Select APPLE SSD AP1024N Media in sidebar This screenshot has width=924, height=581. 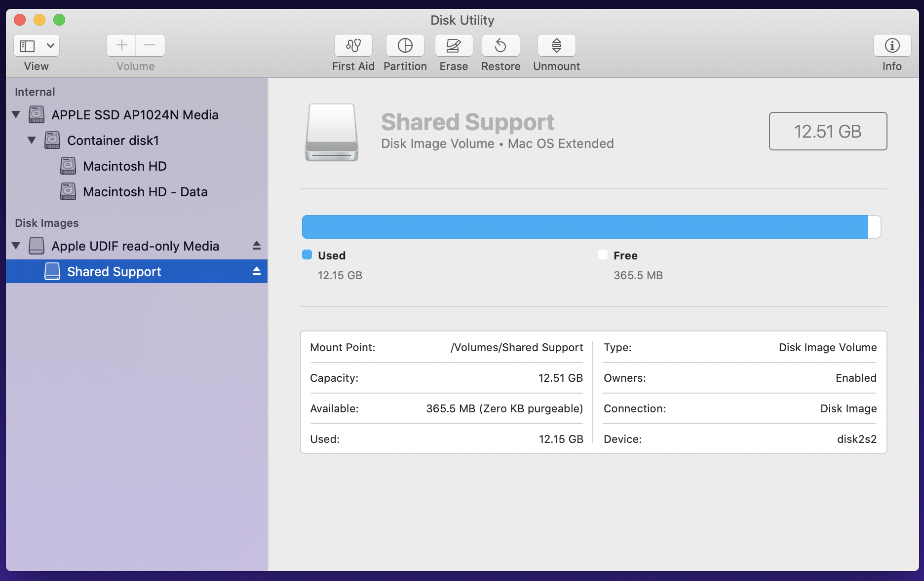135,115
